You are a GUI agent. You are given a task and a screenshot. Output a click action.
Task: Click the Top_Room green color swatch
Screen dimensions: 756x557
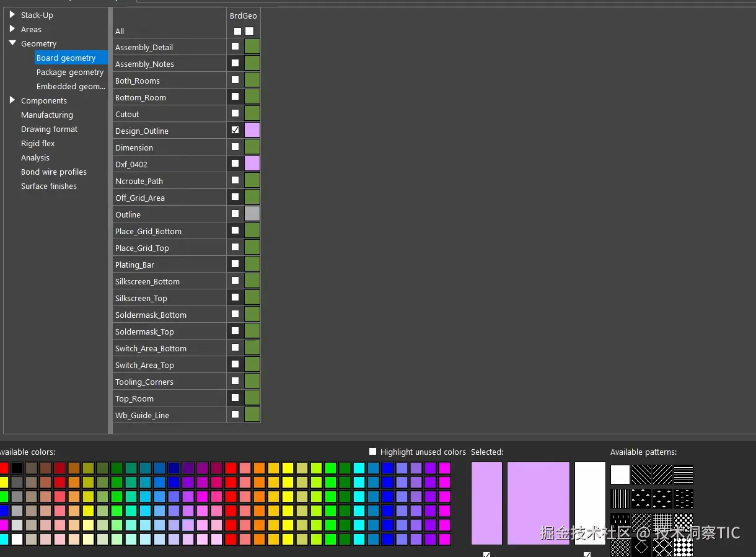click(252, 398)
